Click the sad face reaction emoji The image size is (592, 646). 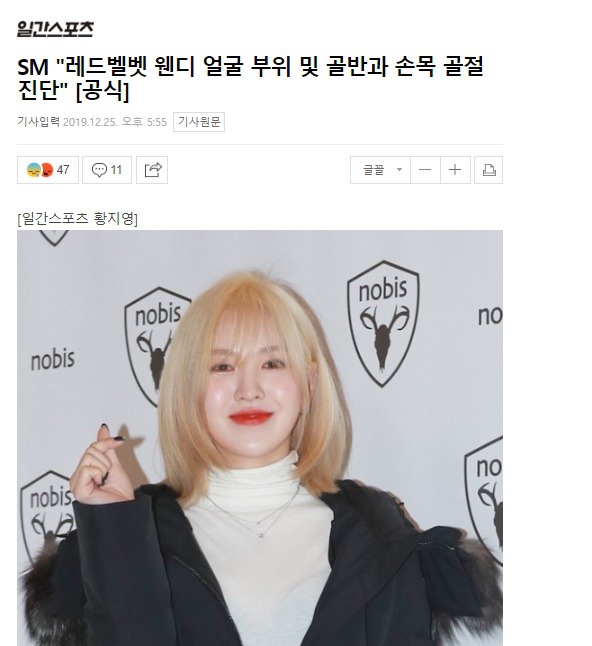tap(33, 170)
